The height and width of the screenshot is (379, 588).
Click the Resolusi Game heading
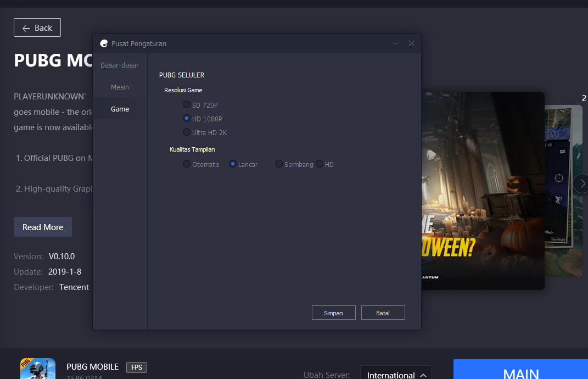[183, 90]
